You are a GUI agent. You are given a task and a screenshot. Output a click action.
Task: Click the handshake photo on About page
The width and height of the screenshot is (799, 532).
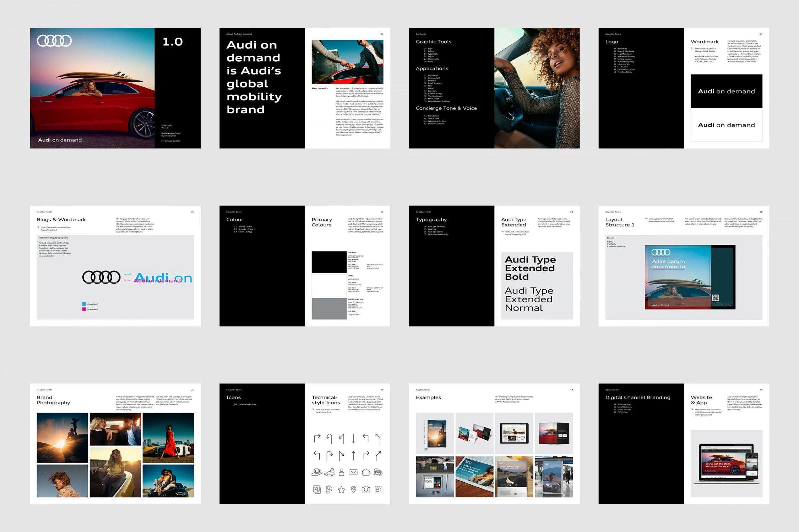tap(347, 62)
